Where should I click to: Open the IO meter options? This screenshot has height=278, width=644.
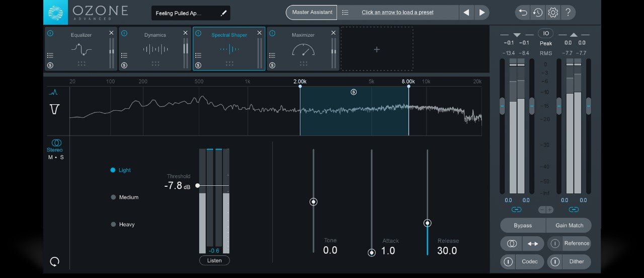coord(545,33)
